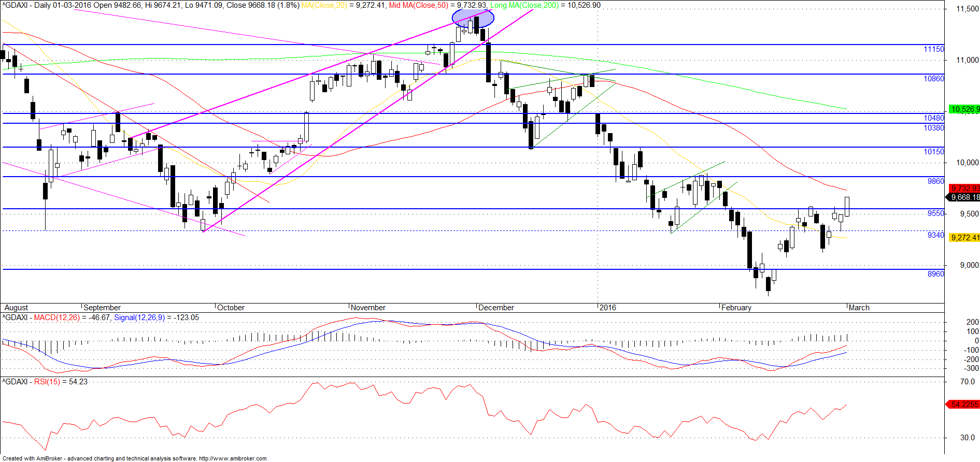Select the 2016 year marker on the axis
980x462 pixels.
(607, 308)
